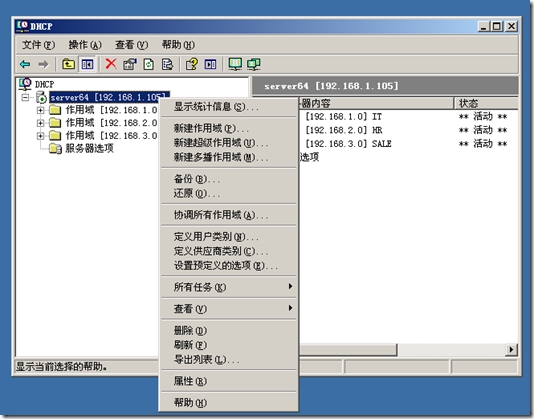This screenshot has height=419, width=534.
Task: Click the 状态 column header
Action: coord(486,103)
